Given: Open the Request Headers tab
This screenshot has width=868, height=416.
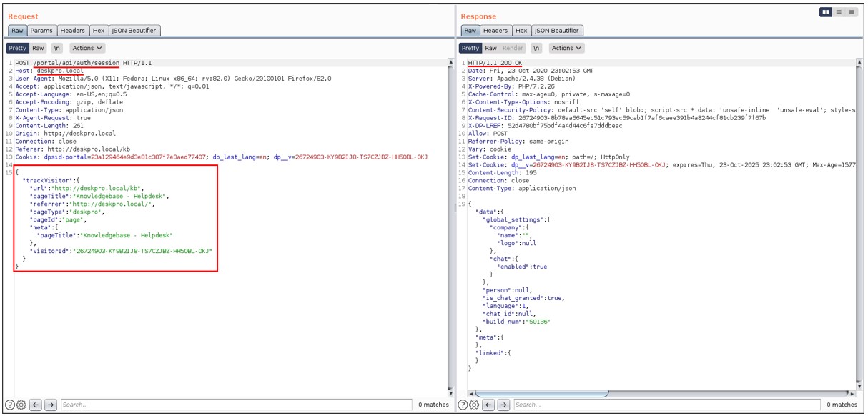Looking at the screenshot, I should (x=72, y=31).
